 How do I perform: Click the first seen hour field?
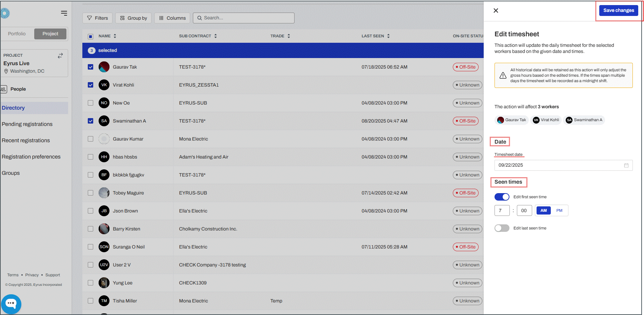[x=502, y=210]
